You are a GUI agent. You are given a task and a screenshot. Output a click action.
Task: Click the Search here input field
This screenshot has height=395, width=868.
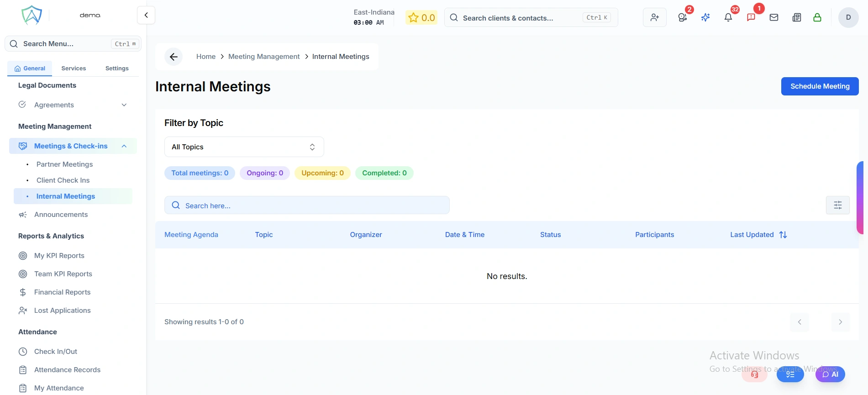click(307, 205)
